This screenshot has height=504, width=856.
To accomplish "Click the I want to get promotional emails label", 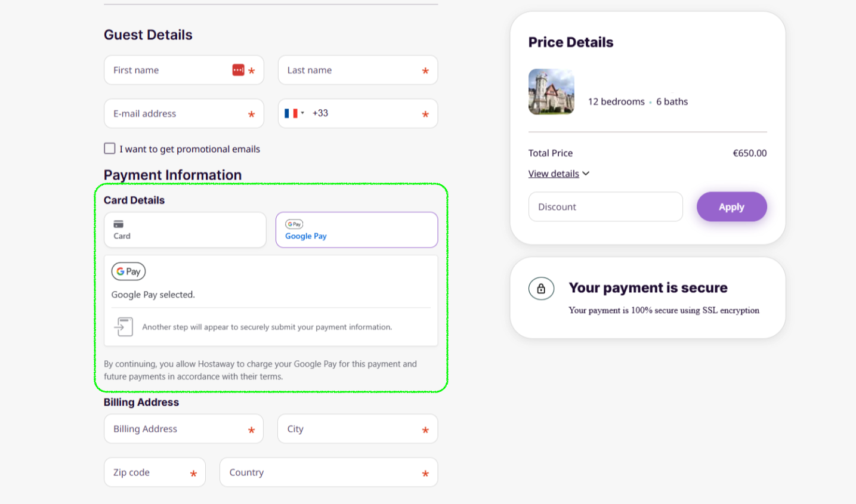I will point(190,149).
